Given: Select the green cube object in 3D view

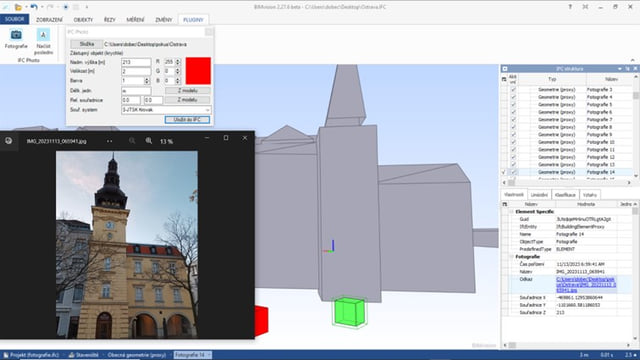Looking at the screenshot, I should tap(349, 312).
